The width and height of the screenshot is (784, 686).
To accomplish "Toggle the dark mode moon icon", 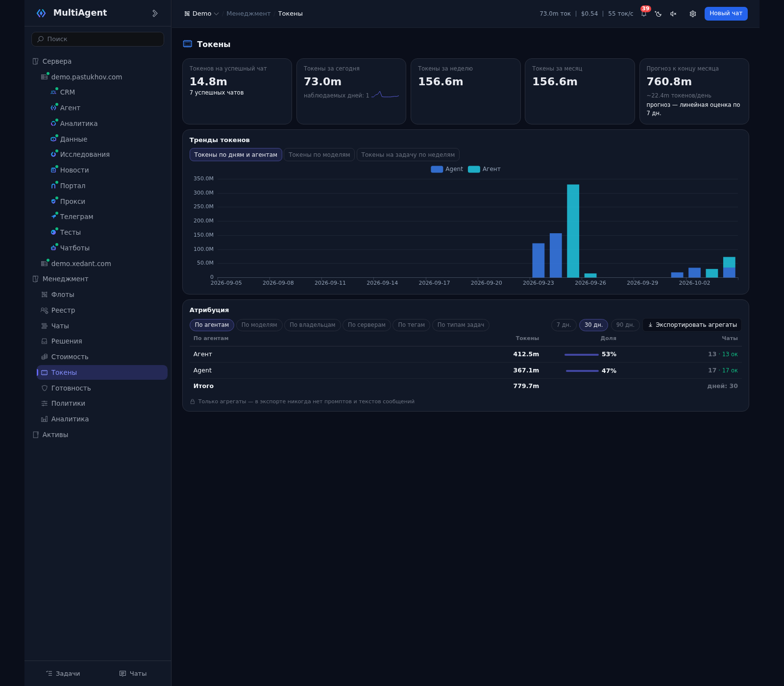I will pos(659,14).
